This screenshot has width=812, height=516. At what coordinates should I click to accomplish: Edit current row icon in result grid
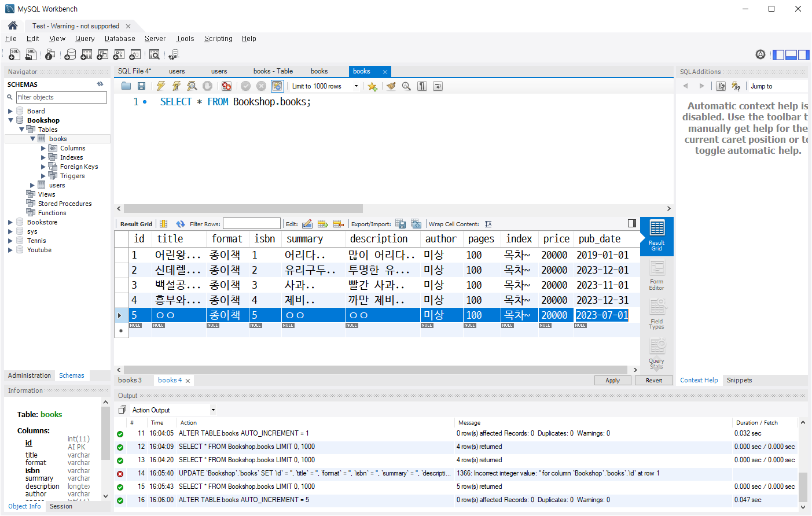point(307,224)
